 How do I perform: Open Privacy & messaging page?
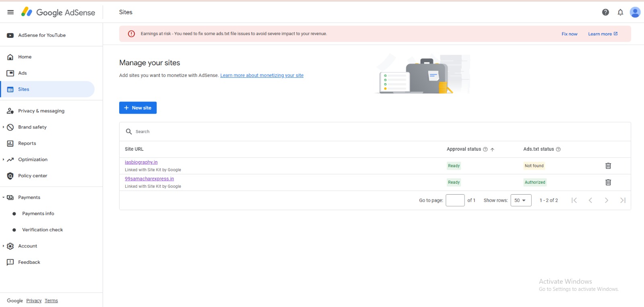click(41, 111)
